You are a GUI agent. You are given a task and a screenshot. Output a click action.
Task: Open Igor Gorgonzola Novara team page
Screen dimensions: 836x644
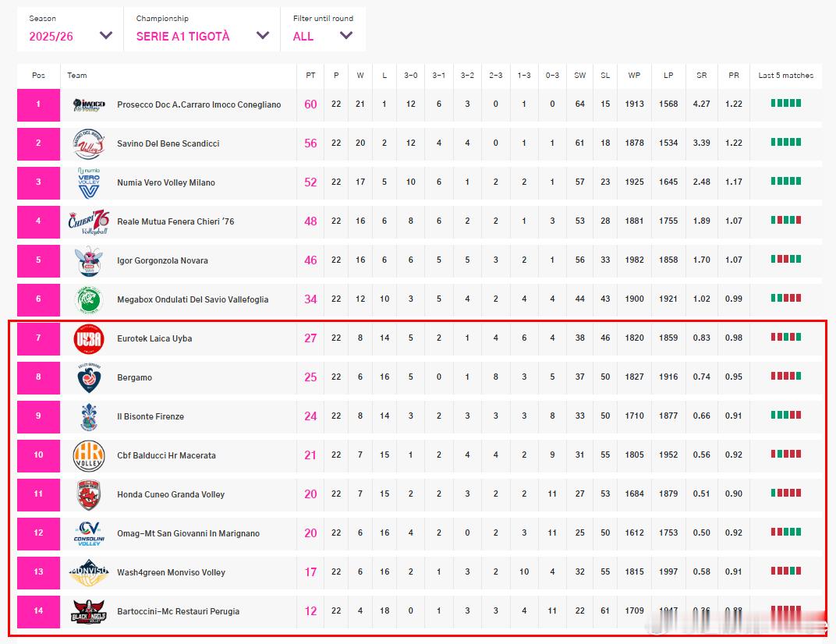coord(162,260)
